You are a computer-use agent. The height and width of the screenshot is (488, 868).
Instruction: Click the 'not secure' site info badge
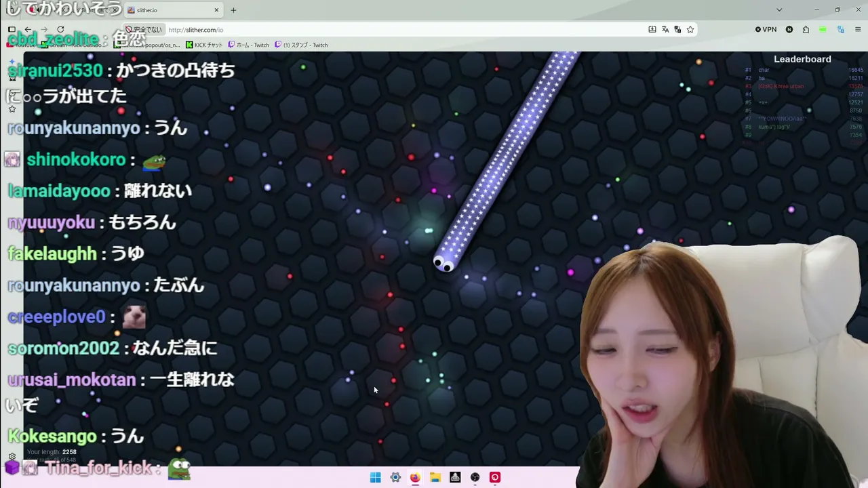click(144, 30)
